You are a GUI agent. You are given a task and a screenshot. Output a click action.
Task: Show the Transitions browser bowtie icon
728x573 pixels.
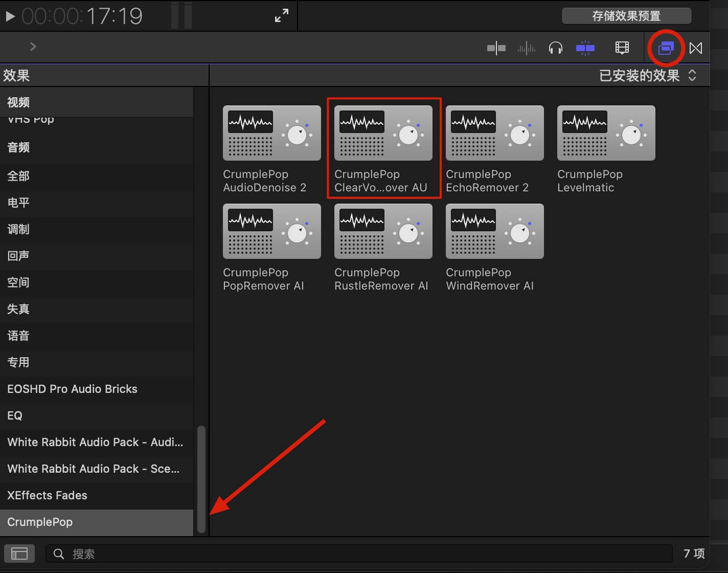(x=696, y=48)
